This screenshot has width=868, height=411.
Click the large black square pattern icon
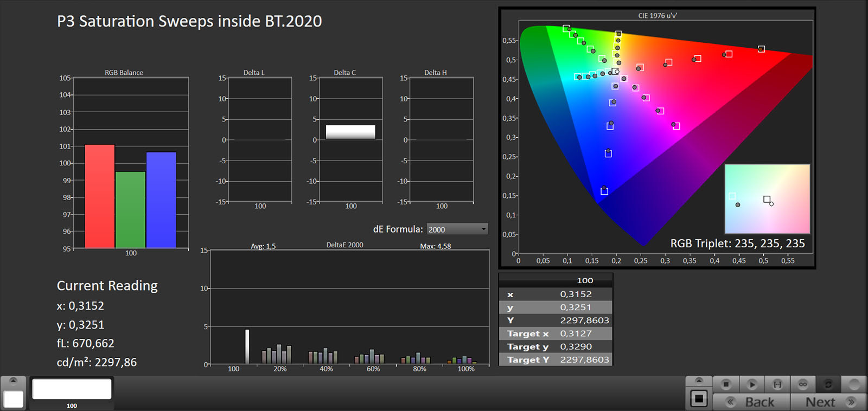click(699, 400)
